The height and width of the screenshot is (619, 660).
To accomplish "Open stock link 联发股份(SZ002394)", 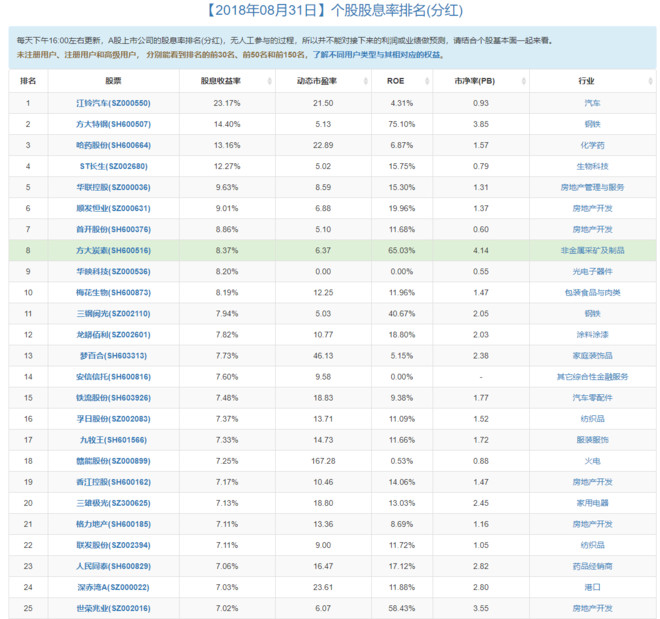I will [x=113, y=545].
